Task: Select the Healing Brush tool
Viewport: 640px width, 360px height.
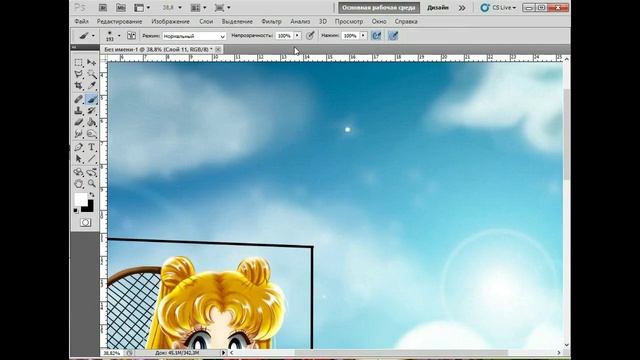Action: click(x=78, y=99)
